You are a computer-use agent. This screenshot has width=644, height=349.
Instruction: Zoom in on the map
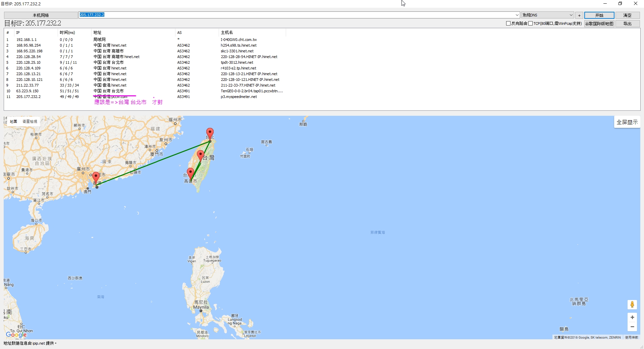pos(632,317)
